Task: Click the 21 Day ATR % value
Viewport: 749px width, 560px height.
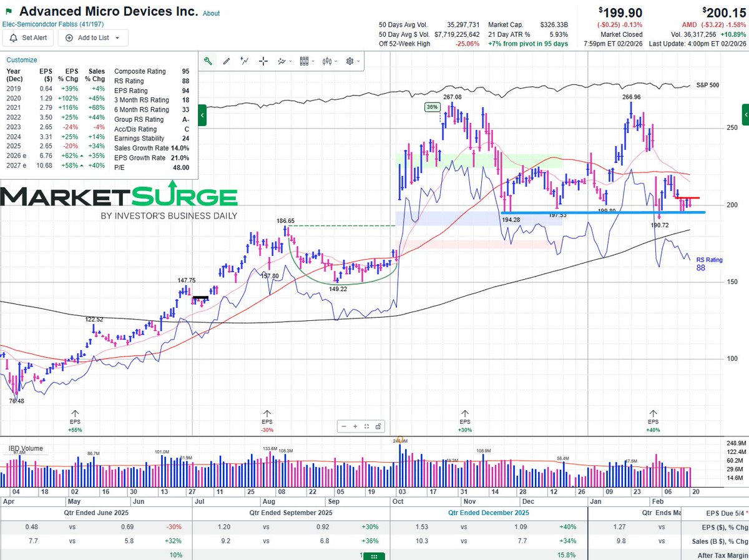Action: click(x=559, y=34)
